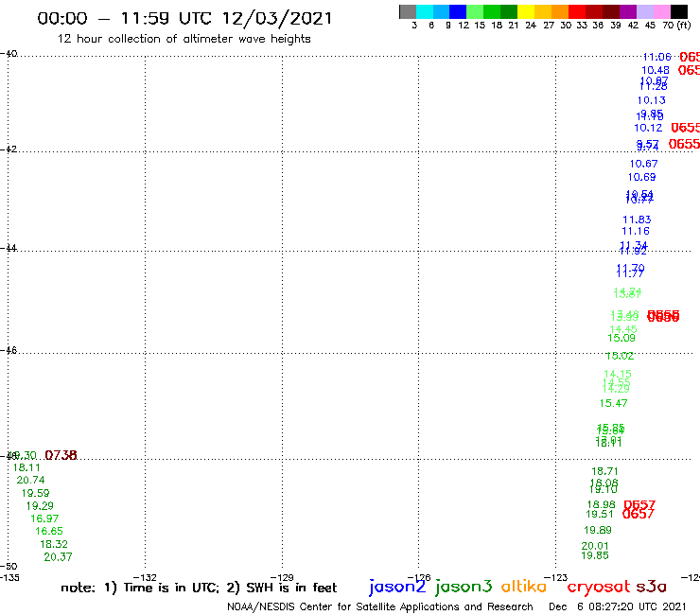This screenshot has width=700, height=615.
Task: Click the 19.85 wave height value
Action: 595,555
